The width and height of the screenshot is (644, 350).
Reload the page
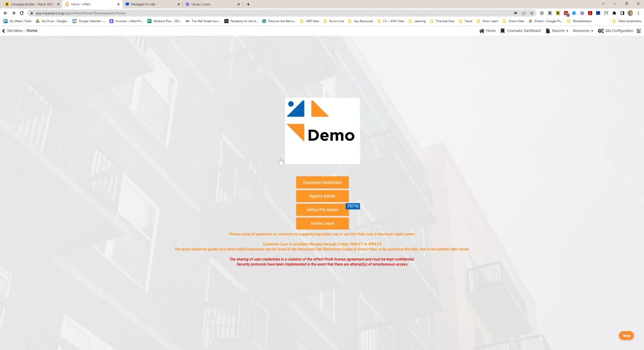pos(22,13)
